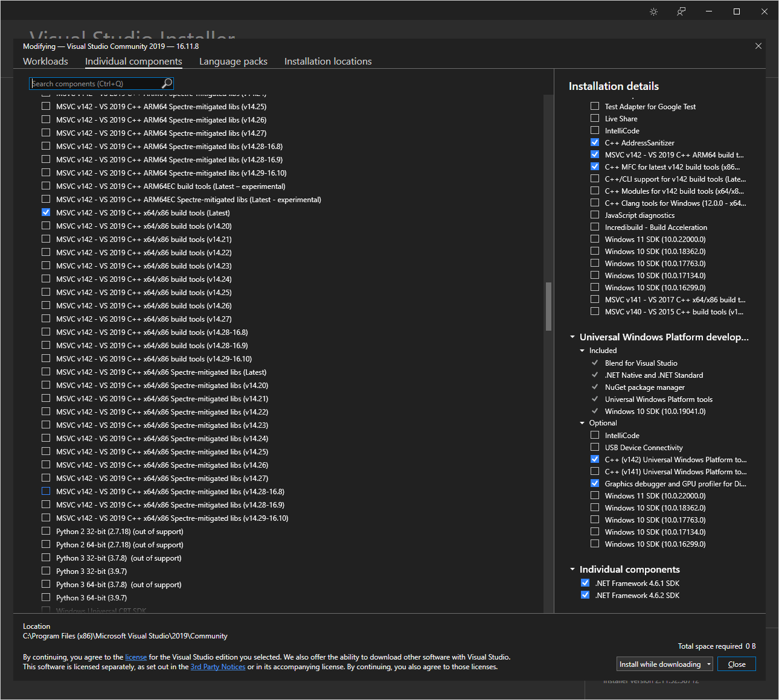Check Live Share in Installation details
The image size is (779, 700).
(595, 118)
